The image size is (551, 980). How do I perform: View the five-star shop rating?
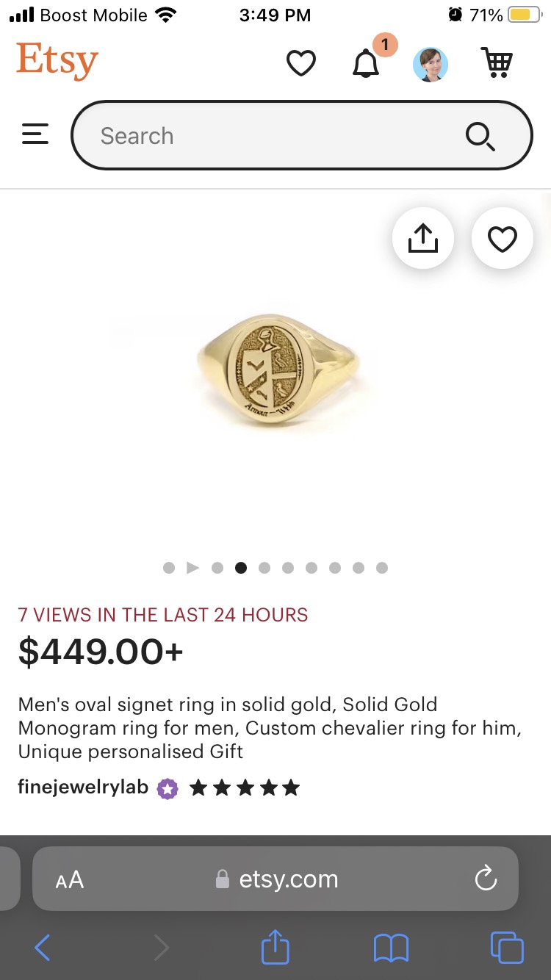245,788
